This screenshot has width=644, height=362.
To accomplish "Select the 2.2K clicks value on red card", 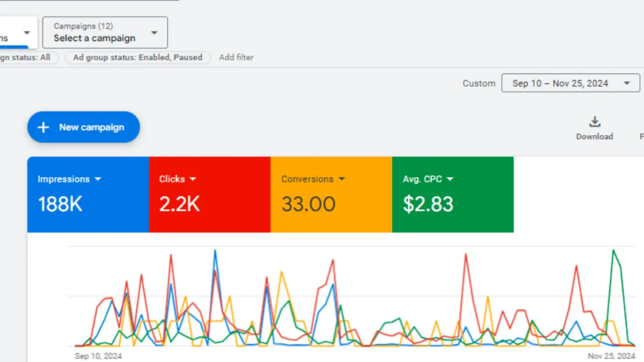I will tap(179, 204).
